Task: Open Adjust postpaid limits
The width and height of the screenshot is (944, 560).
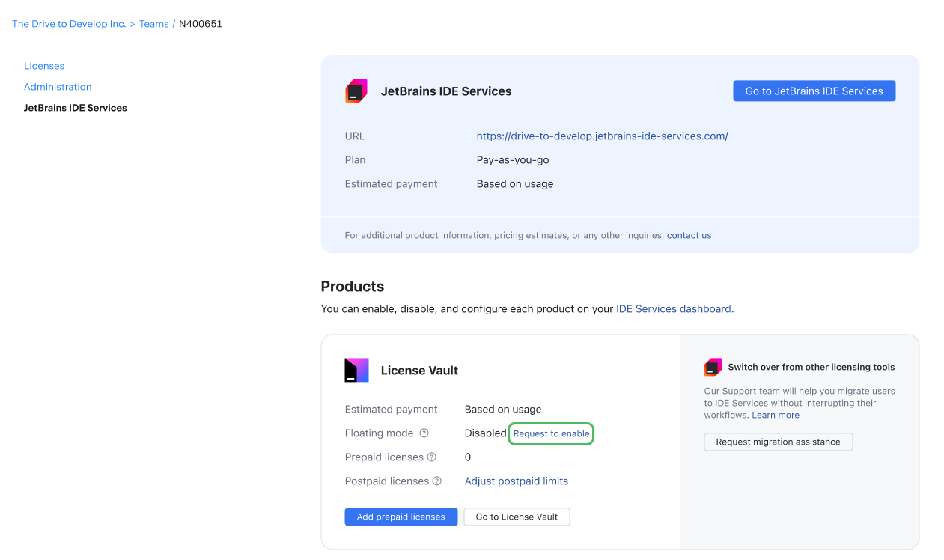Action: 517,481
